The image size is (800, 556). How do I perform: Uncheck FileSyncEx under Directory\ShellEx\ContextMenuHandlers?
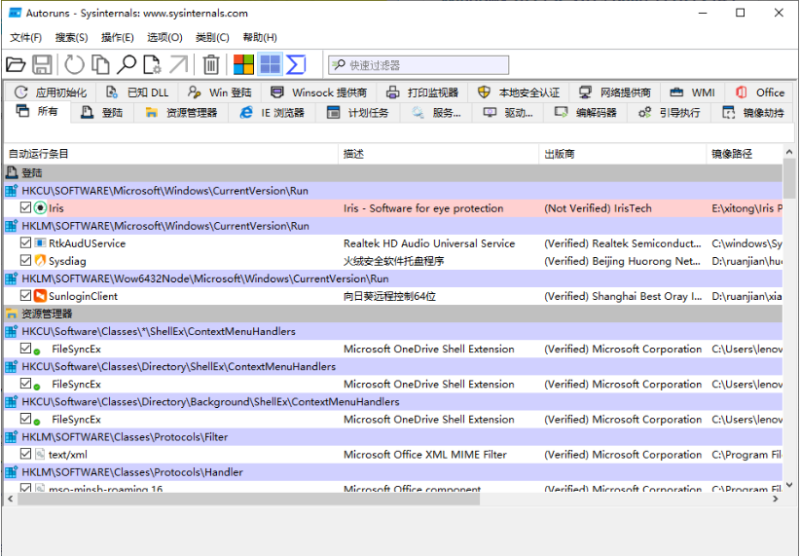click(26, 384)
